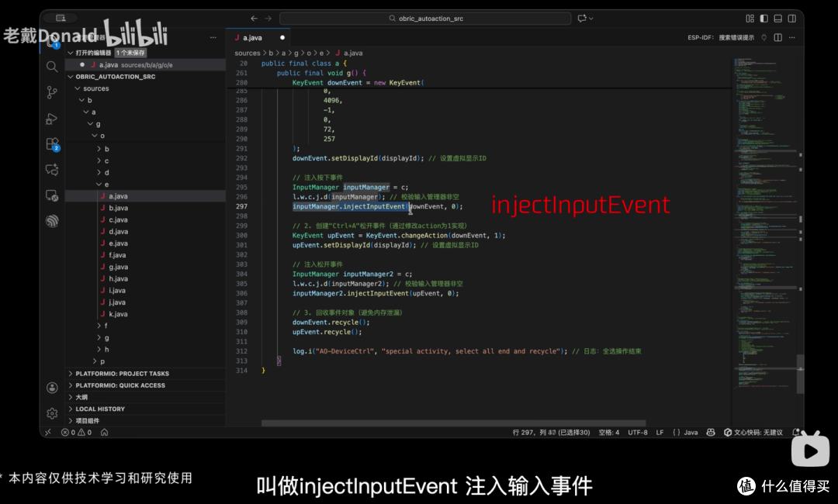Click the Copilot status bar icon

click(x=710, y=433)
